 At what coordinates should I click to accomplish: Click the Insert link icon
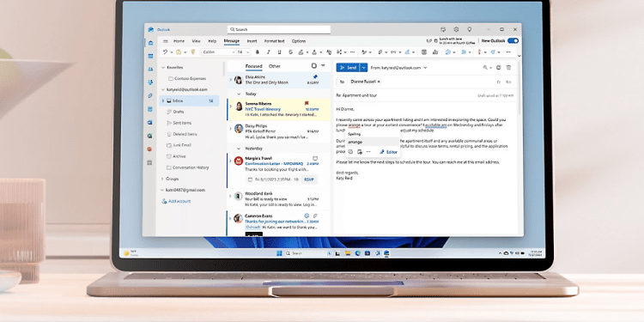click(393, 52)
